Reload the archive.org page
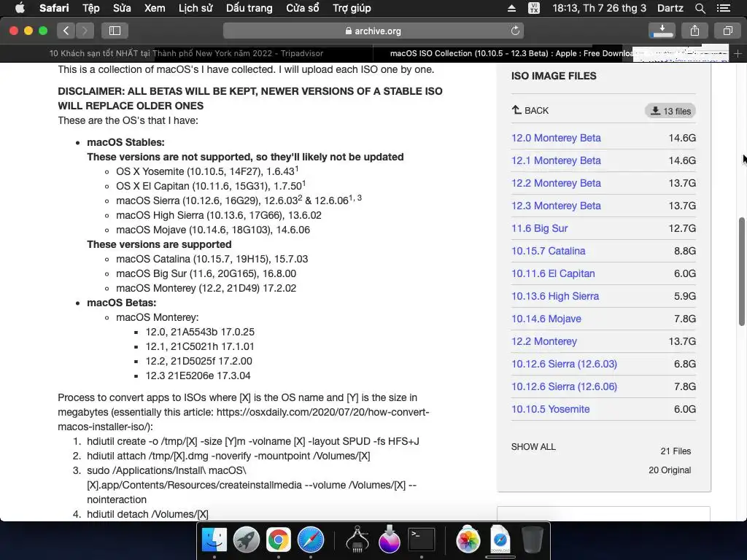 [515, 31]
